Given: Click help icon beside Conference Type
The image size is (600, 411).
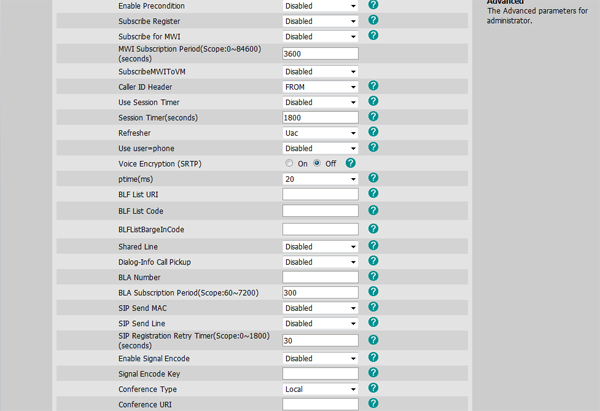Looking at the screenshot, I should (373, 388).
